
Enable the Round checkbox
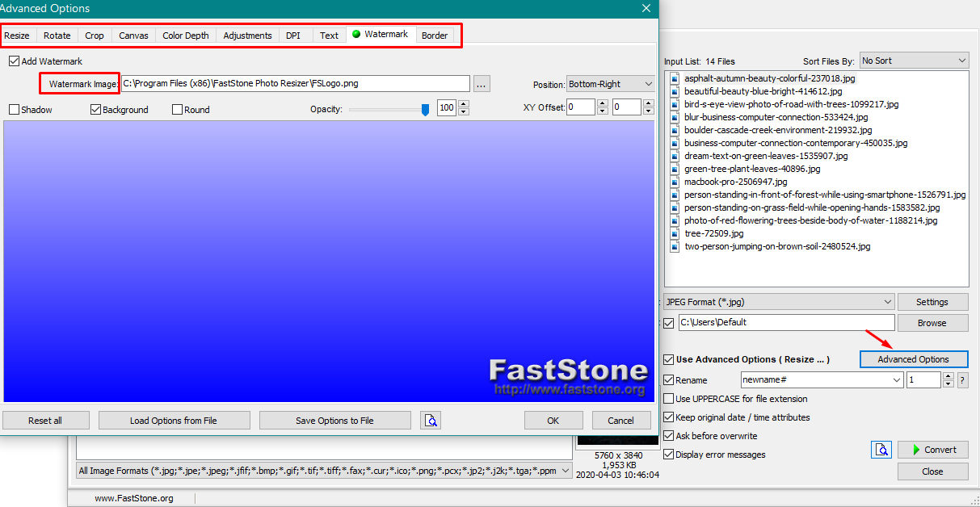click(x=177, y=110)
